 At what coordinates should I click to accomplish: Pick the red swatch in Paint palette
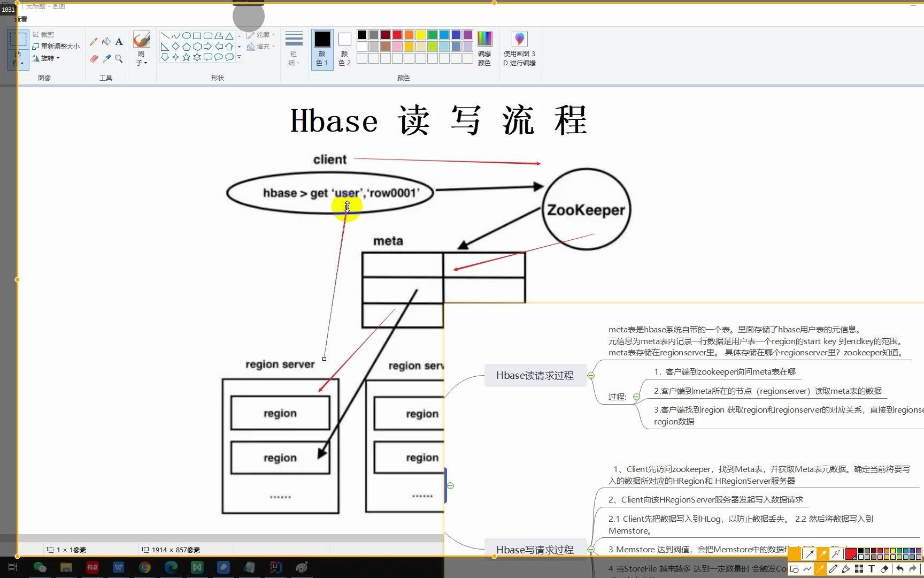click(397, 35)
